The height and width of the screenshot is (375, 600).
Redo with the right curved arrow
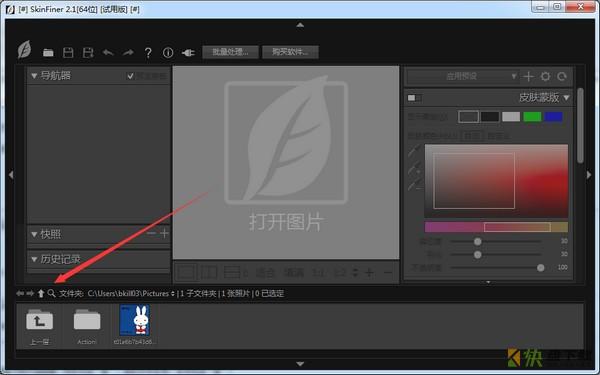128,52
